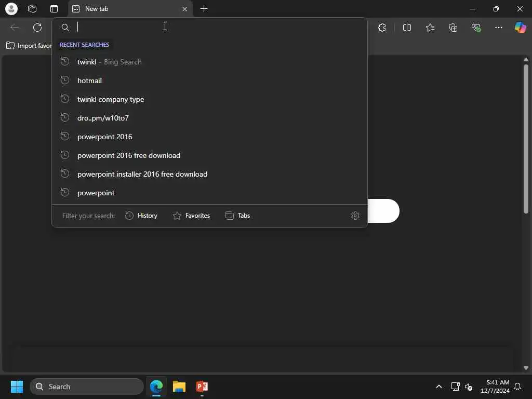This screenshot has width=532, height=399.
Task: Select recent search 'twinkl company type'
Action: (210, 99)
